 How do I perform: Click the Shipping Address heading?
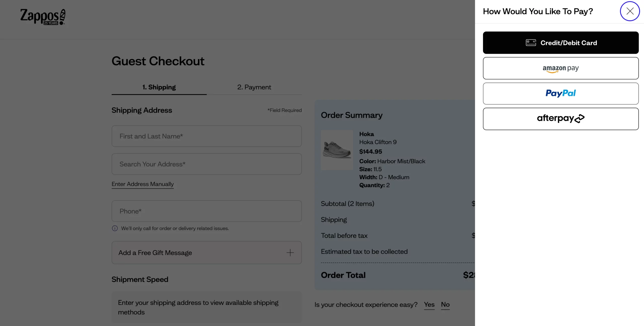(x=142, y=110)
